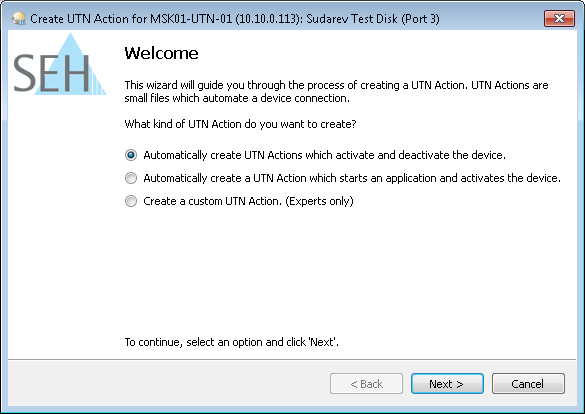The width and height of the screenshot is (585, 414).
Task: Cancel the UTN Action wizard
Action: [x=528, y=383]
